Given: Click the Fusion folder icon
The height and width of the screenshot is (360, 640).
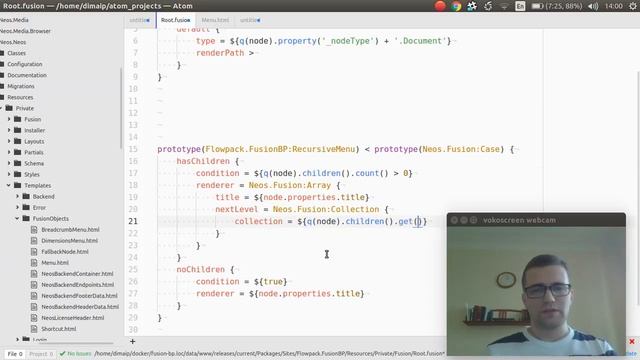Looking at the screenshot, I should point(17,119).
